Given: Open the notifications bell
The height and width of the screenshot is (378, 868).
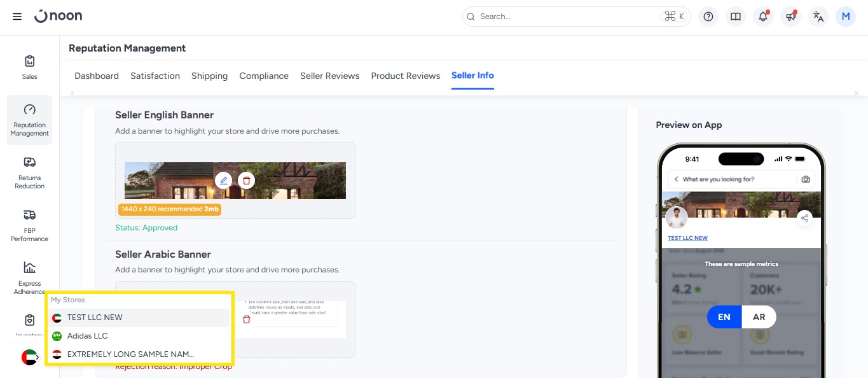Looking at the screenshot, I should [x=763, y=17].
